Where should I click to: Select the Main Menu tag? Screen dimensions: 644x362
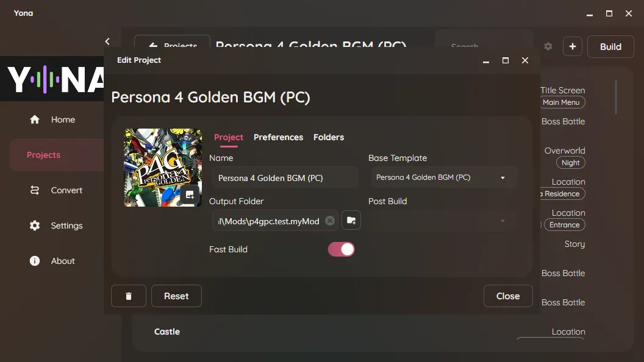tap(561, 102)
